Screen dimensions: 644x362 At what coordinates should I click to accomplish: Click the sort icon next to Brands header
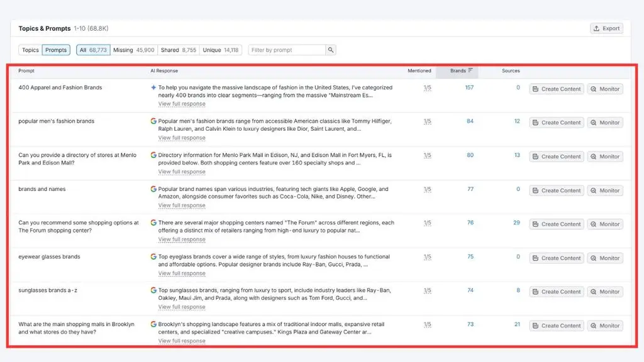pos(470,70)
